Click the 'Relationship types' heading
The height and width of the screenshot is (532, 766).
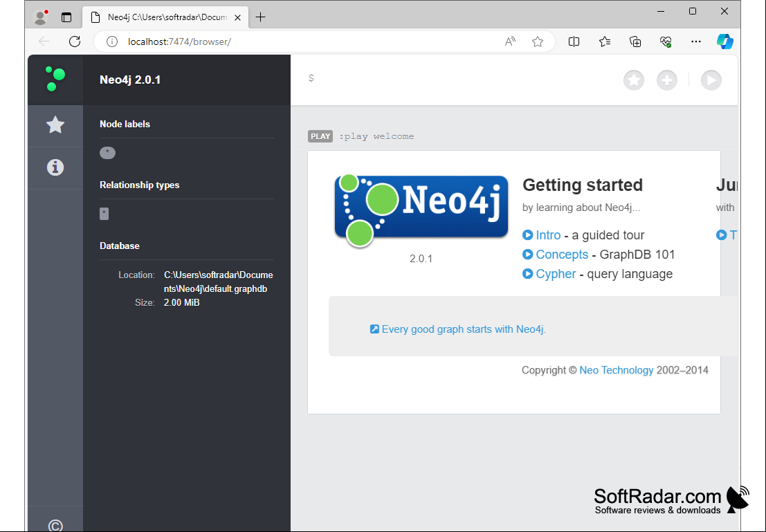[139, 185]
